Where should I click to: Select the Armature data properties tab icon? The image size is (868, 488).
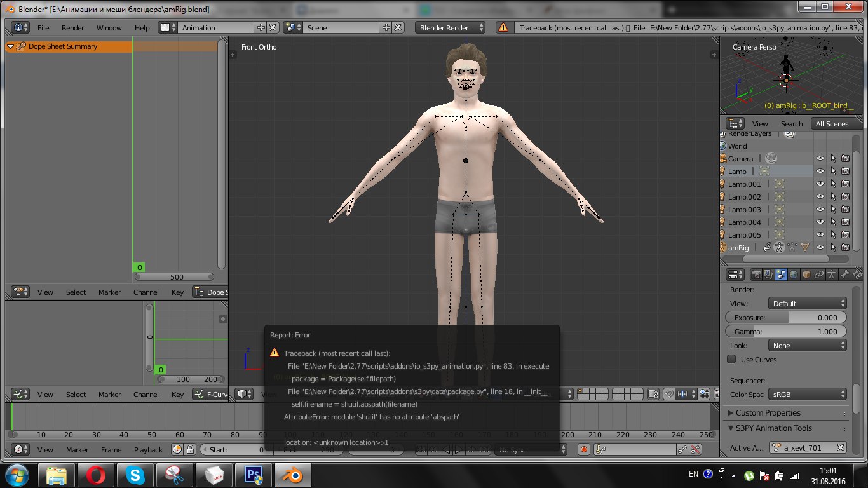tap(832, 274)
